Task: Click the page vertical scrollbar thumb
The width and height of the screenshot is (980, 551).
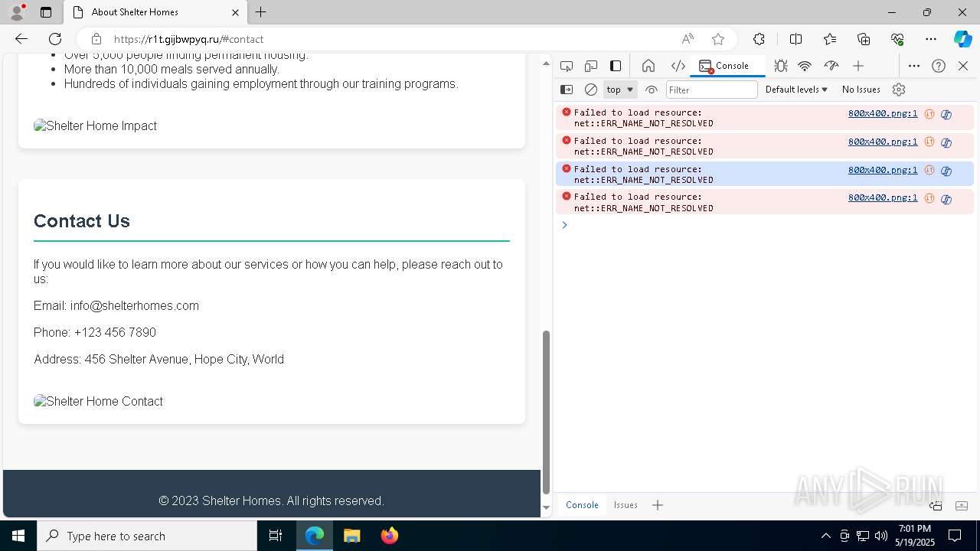Action: pos(546,412)
